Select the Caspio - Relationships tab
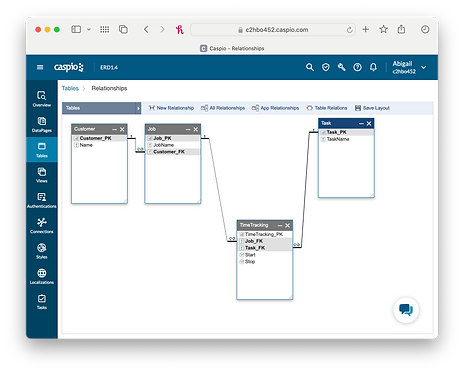 click(x=232, y=48)
